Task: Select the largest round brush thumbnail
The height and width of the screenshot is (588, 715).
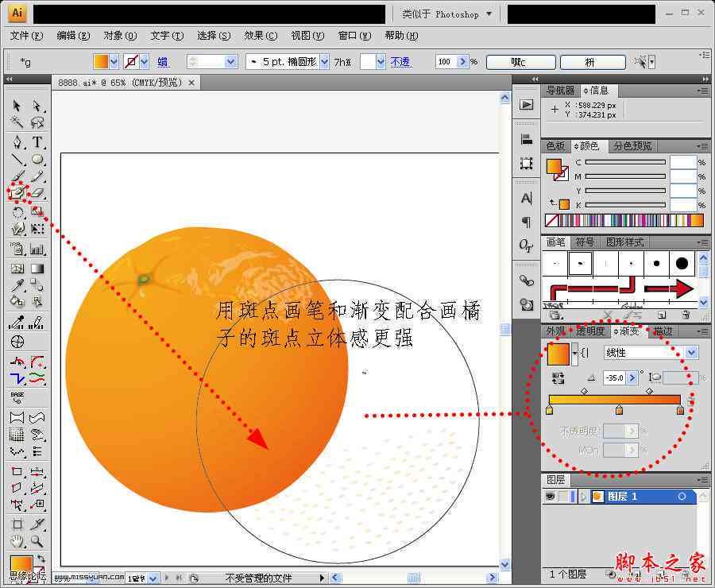Action: [x=682, y=263]
